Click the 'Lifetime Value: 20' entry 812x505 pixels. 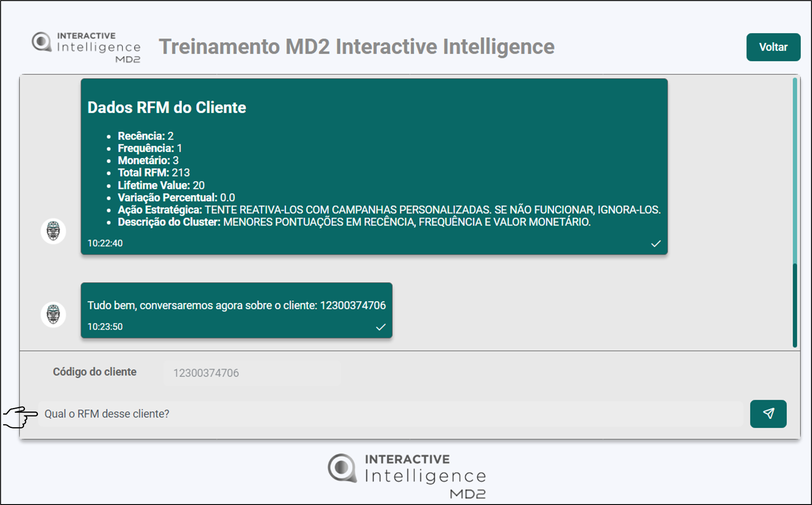[161, 185]
